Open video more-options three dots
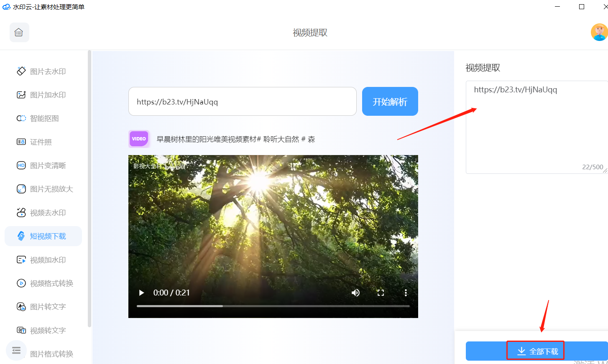This screenshot has width=608, height=364. click(406, 293)
